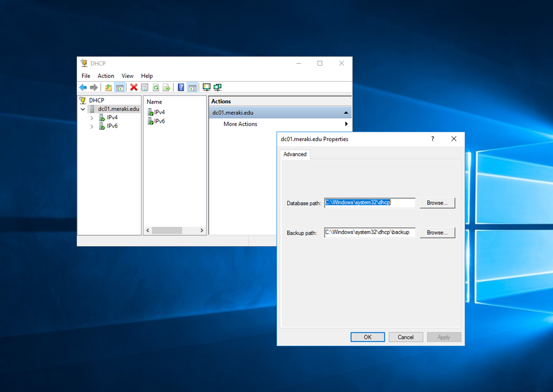Open the Action menu
Screen dimensions: 553x392
pyautogui.click(x=106, y=76)
